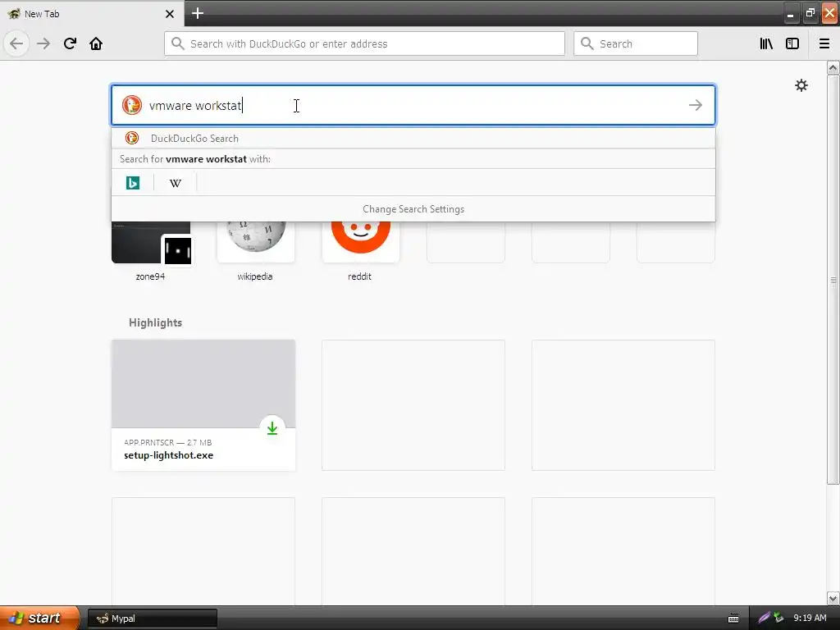Toggle the sidebar view
This screenshot has width=840, height=630.
[x=792, y=44]
